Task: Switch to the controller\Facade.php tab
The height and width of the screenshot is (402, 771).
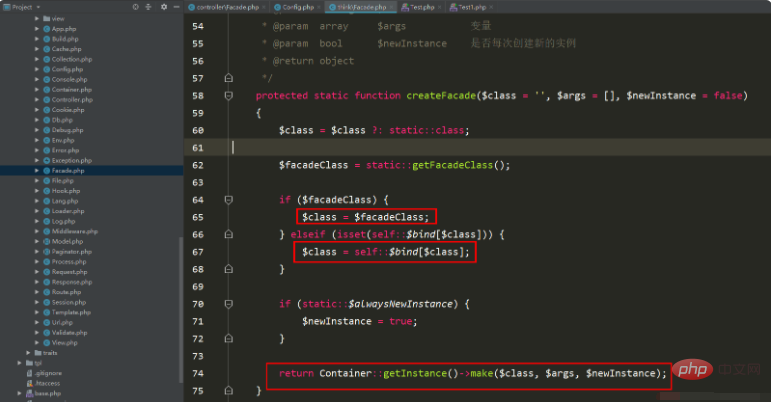Action: pos(227,7)
